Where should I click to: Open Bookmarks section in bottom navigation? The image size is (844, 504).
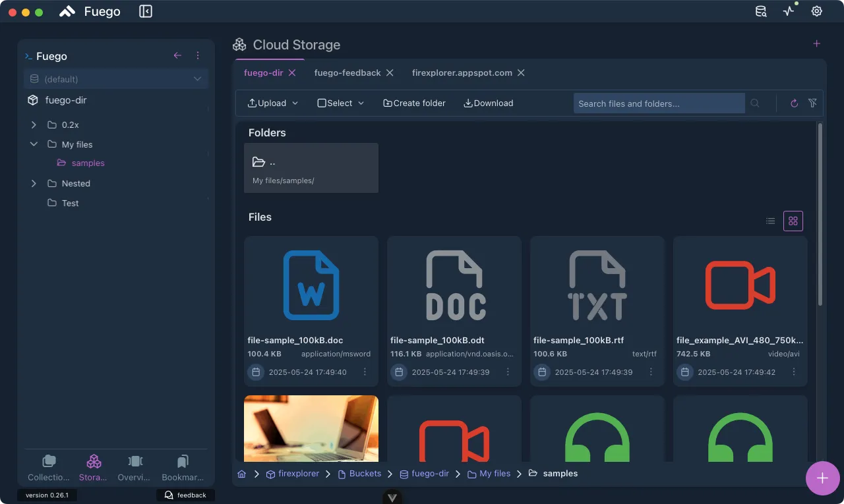[183, 468]
